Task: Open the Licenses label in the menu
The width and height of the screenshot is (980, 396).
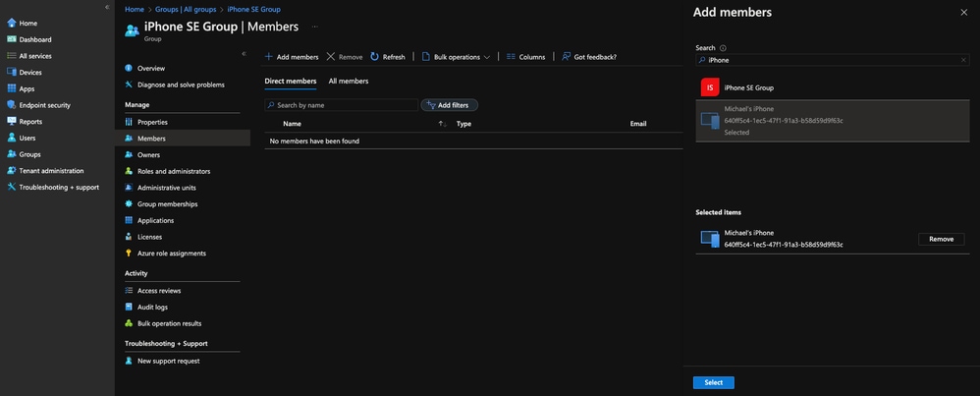Action: pos(149,237)
